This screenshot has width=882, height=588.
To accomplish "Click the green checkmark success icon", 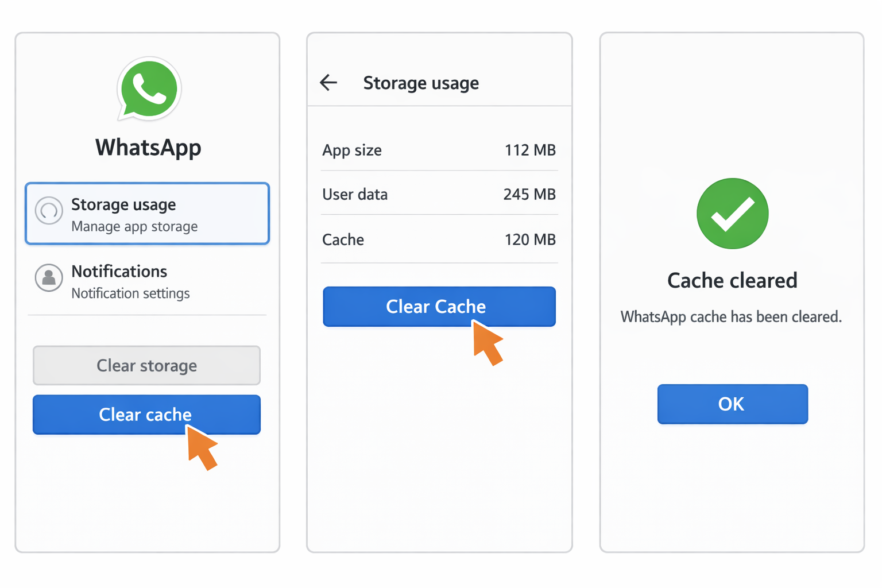I will (732, 213).
